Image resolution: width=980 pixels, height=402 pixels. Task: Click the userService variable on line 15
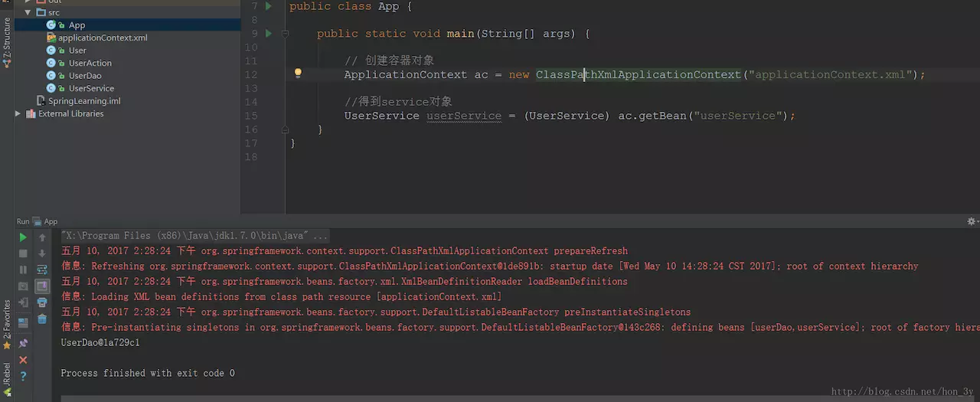(464, 116)
